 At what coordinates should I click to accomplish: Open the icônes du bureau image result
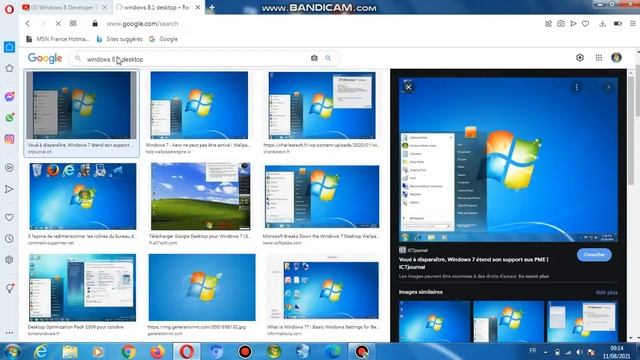[82, 197]
